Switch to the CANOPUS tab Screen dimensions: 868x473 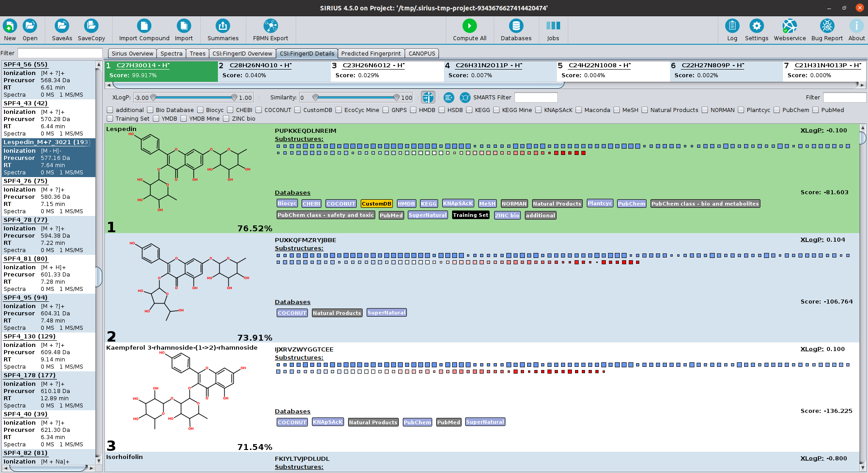pos(421,53)
